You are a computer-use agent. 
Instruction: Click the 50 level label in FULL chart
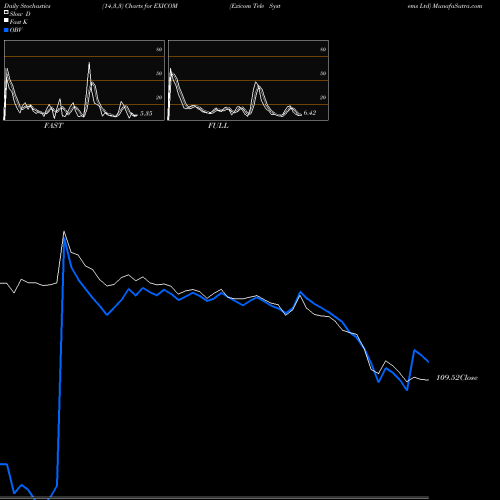pyautogui.click(x=323, y=73)
